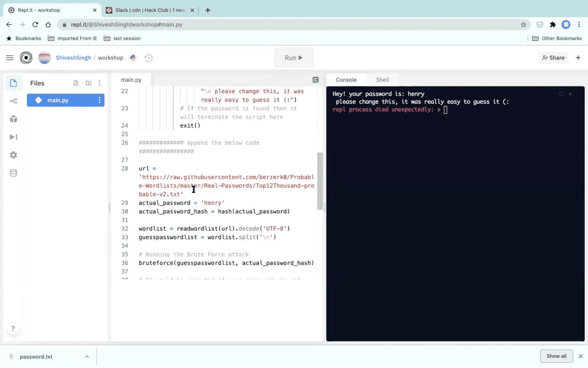
Task: Switch to the Console tab
Action: click(x=346, y=80)
